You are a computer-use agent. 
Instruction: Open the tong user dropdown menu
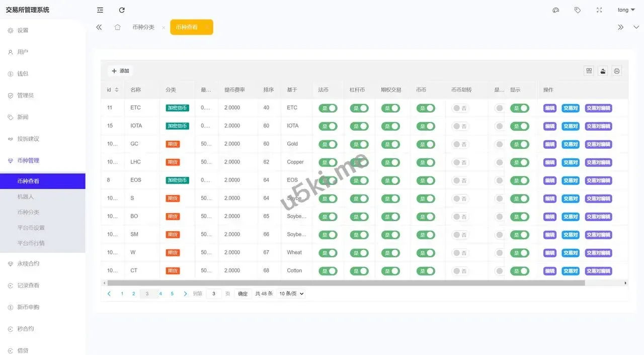point(626,10)
